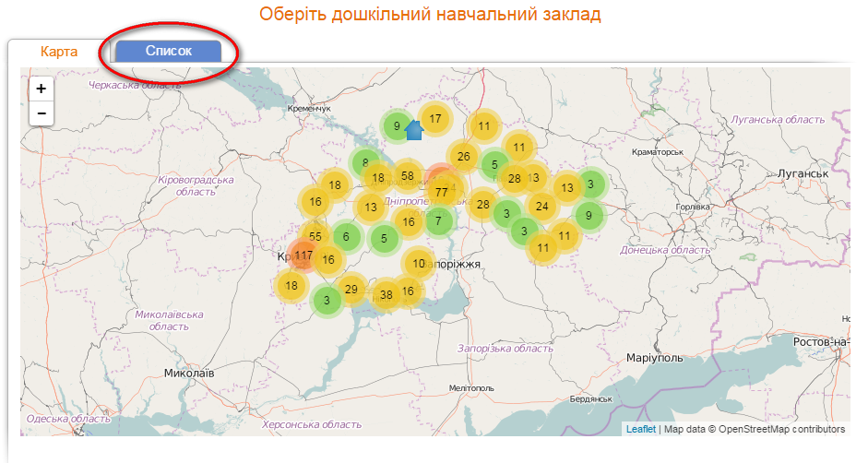Image resolution: width=868 pixels, height=463 pixels.
Task: Open the green 7 cluster marker
Action: tap(438, 221)
